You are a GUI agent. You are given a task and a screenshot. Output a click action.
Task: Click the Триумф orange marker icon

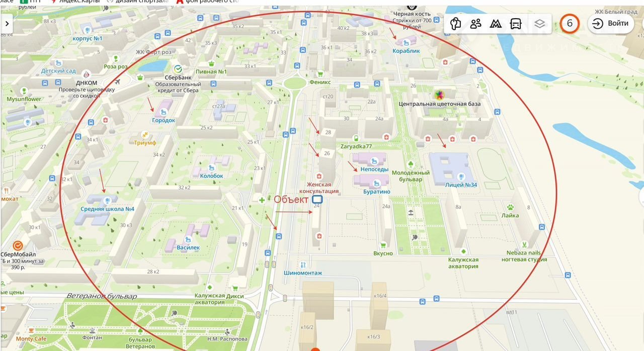pos(145,134)
